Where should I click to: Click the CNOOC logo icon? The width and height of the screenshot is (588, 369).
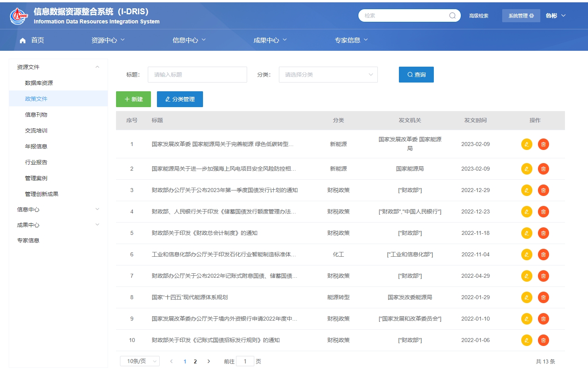coord(19,16)
